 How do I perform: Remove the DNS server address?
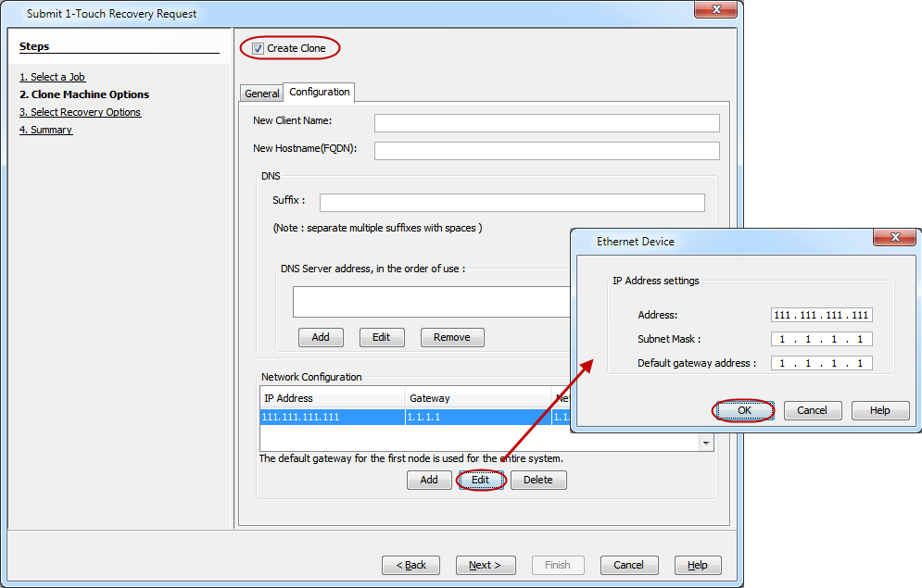pyautogui.click(x=451, y=337)
